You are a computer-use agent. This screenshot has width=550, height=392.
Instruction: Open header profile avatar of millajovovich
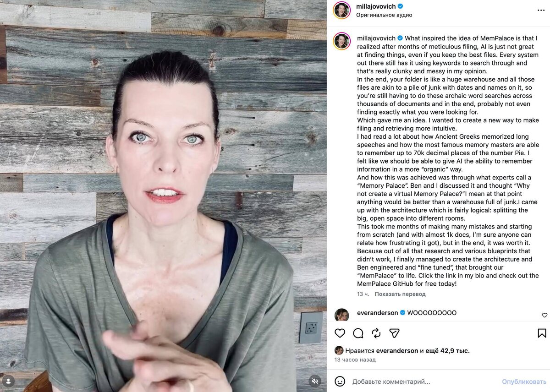click(342, 10)
